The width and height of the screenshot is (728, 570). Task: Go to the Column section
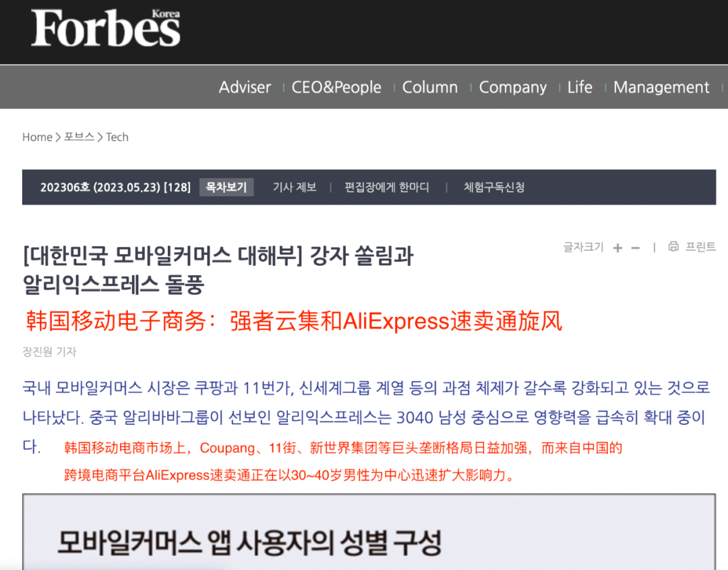tap(429, 88)
